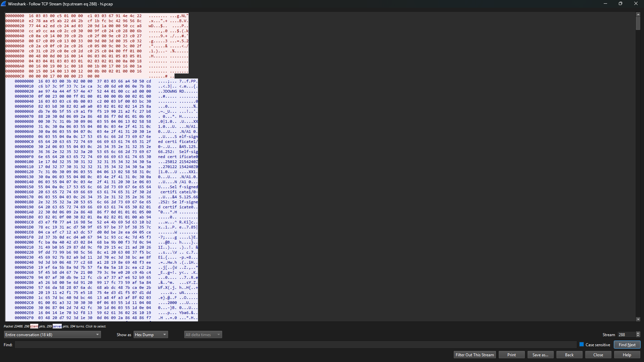The image size is (644, 362).
Task: Decrement the Stream number stepper down arrow
Action: [638, 336]
